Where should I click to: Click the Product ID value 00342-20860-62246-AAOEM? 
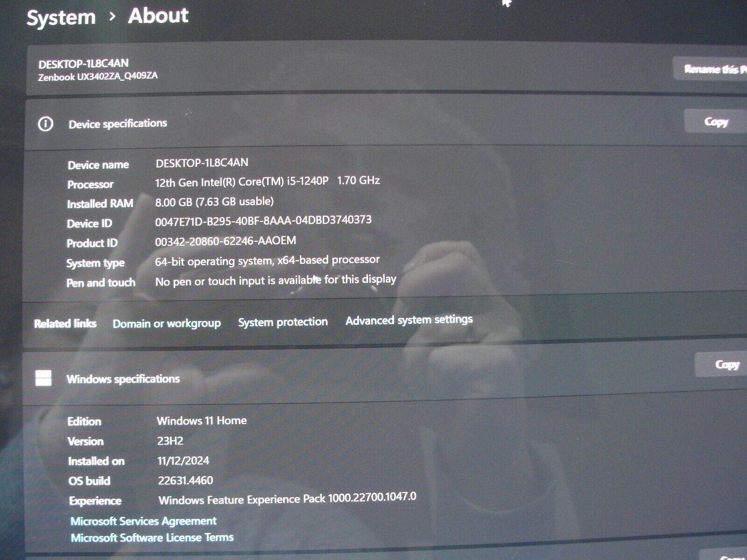[226, 241]
